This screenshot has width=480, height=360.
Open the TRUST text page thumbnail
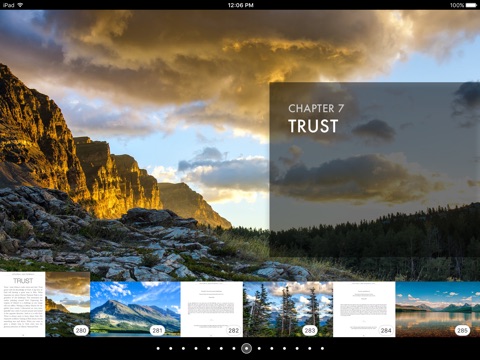click(22, 304)
